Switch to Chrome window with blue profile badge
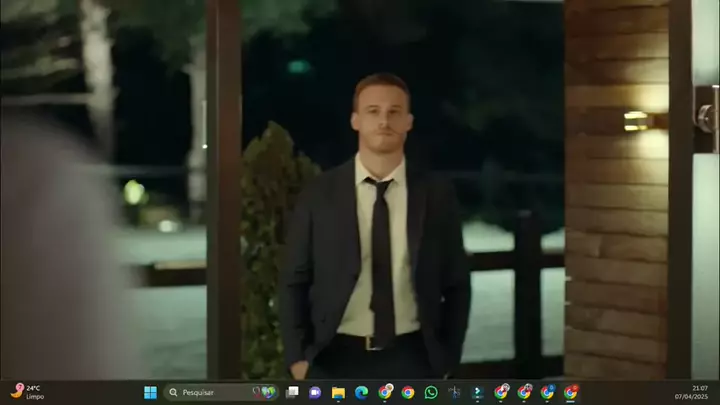Screen dimensions: 720x405 click(x=548, y=392)
